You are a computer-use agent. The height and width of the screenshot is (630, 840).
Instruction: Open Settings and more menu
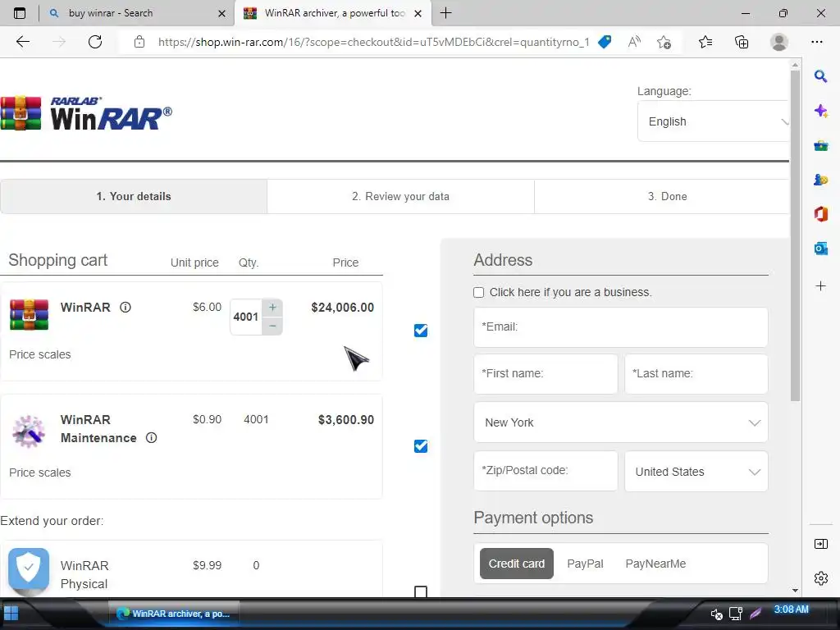pos(816,42)
